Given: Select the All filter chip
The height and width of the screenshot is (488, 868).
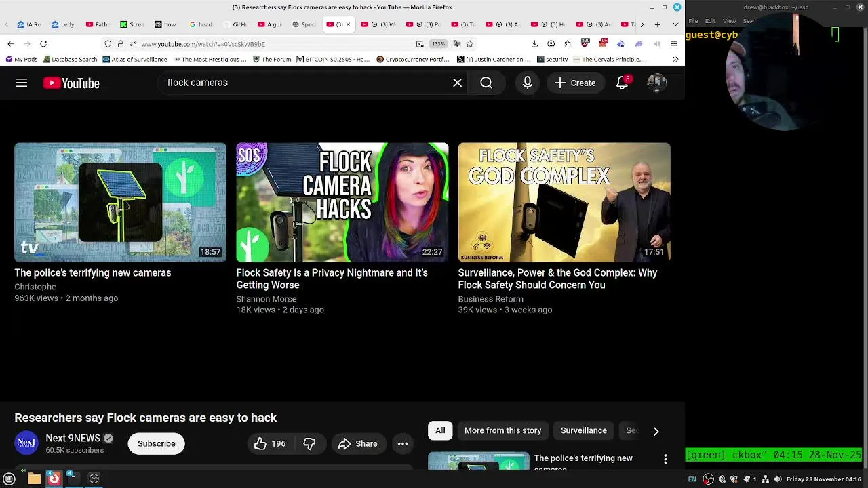Looking at the screenshot, I should (x=440, y=430).
